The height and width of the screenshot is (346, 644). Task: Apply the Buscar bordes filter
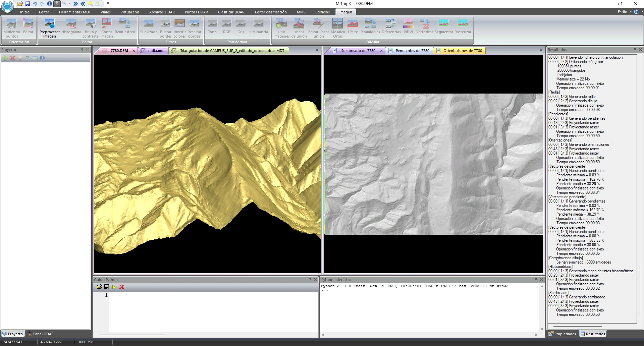tap(166, 28)
